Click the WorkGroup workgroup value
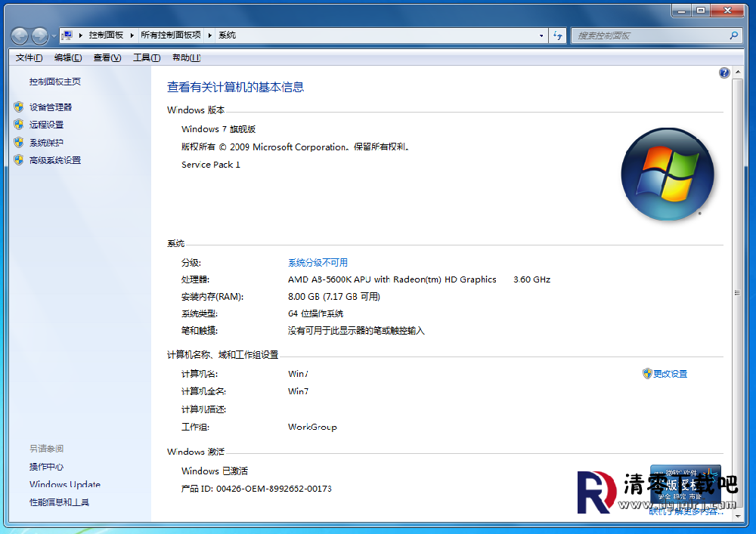This screenshot has width=756, height=534. (312, 427)
